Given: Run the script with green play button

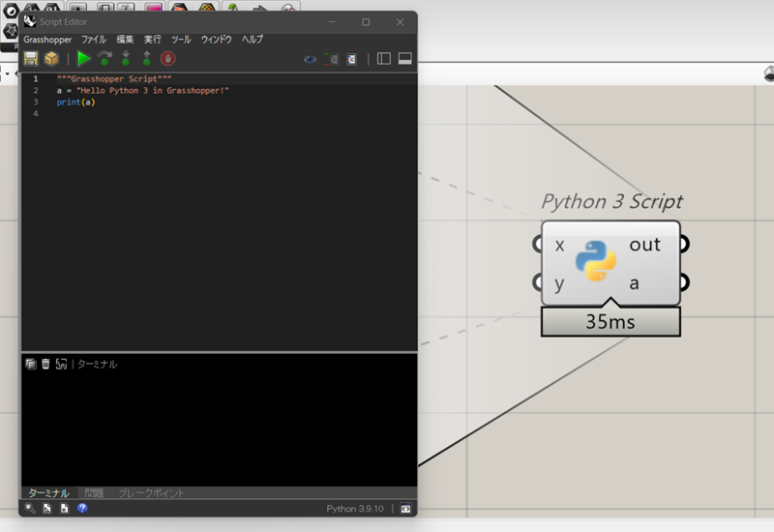Looking at the screenshot, I should point(84,59).
